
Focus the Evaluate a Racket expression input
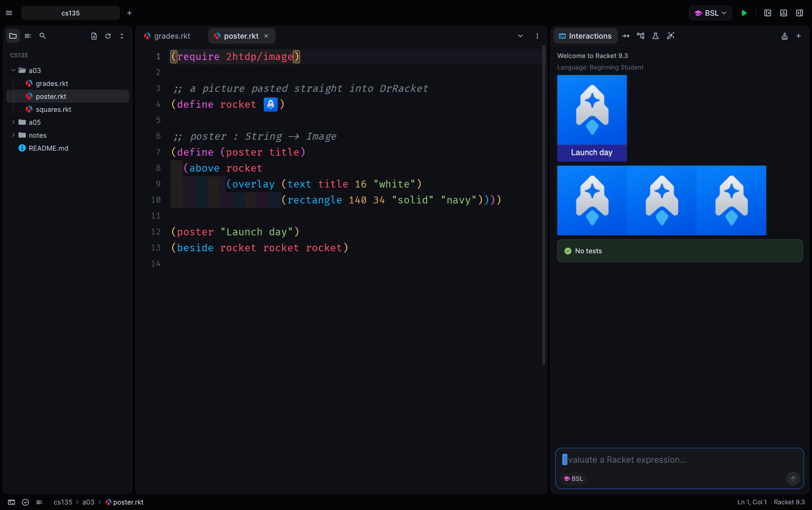click(679, 460)
